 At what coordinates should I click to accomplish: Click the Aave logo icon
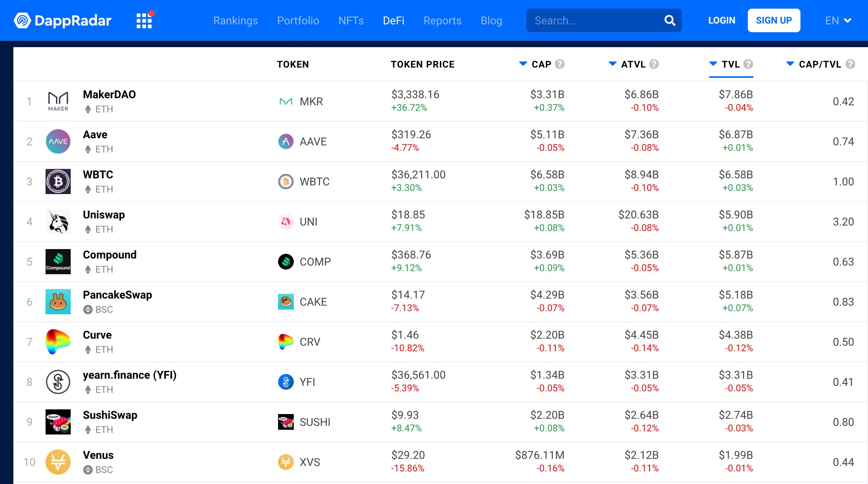[x=58, y=141]
